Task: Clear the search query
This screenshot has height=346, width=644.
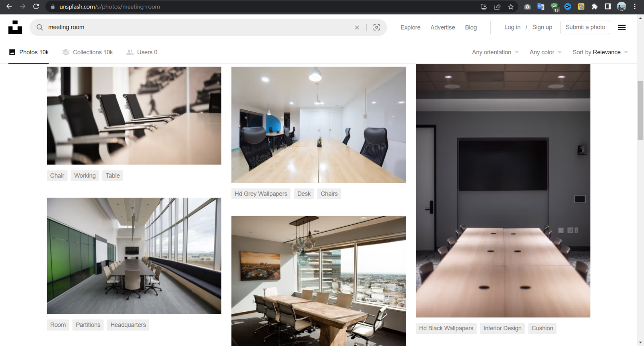Action: point(357,27)
